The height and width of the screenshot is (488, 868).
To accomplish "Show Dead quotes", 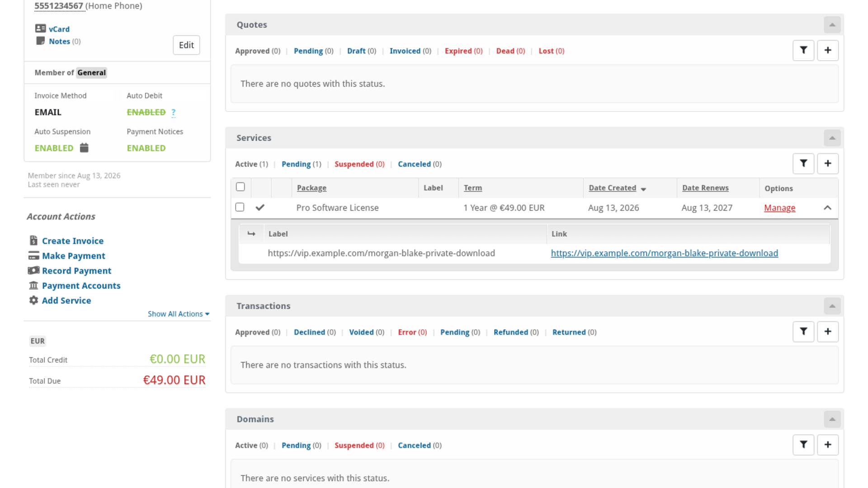I will (510, 51).
